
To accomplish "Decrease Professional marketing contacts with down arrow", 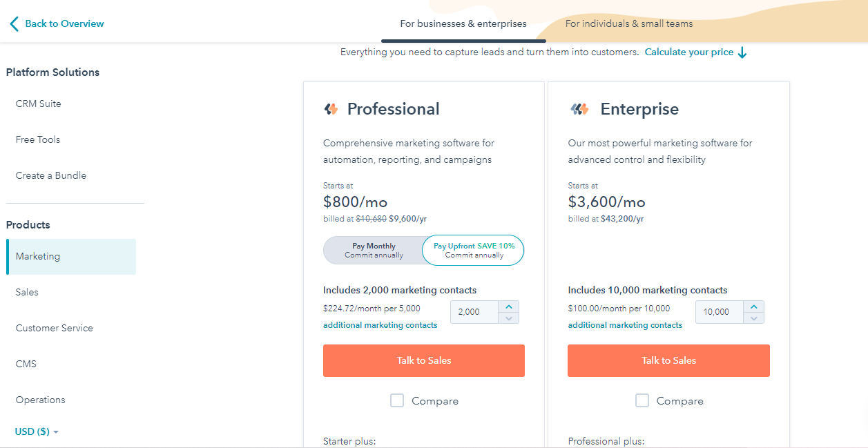I will click(x=509, y=318).
